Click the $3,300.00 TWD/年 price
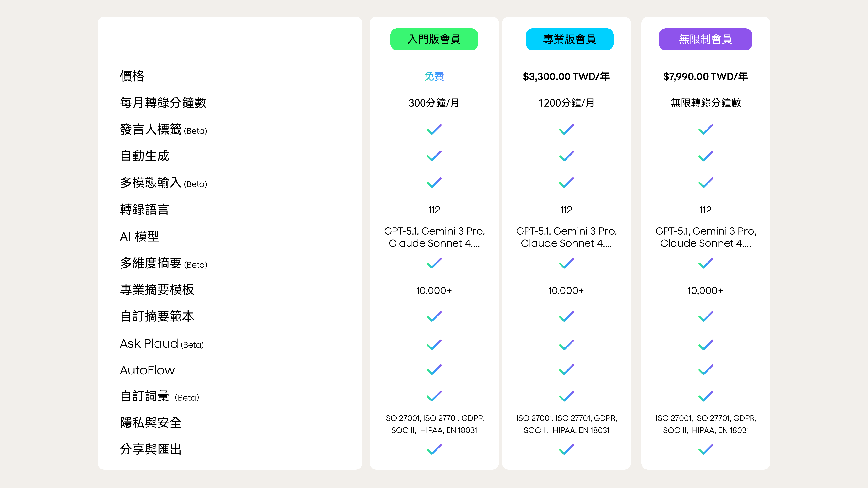 coord(566,77)
